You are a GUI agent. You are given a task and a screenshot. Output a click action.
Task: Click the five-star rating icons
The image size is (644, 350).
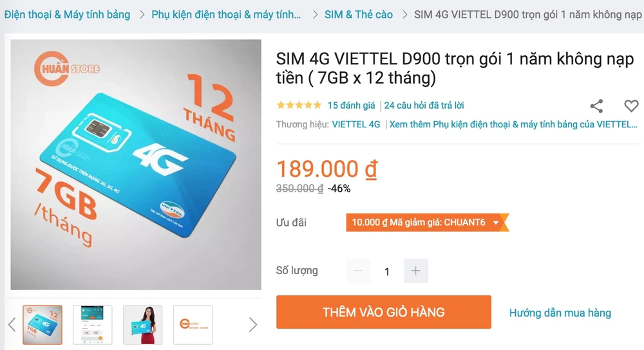click(x=299, y=105)
